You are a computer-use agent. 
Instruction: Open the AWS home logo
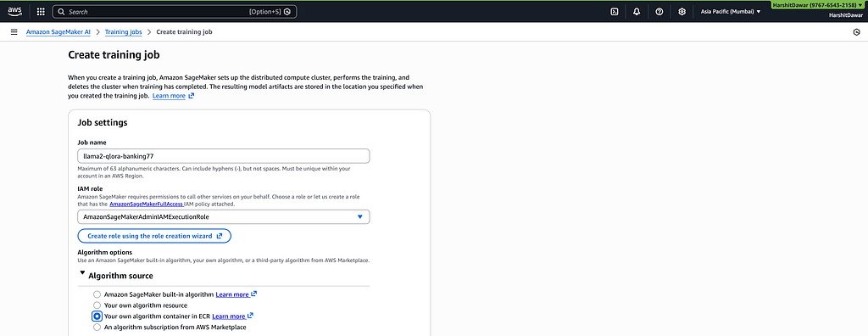15,11
